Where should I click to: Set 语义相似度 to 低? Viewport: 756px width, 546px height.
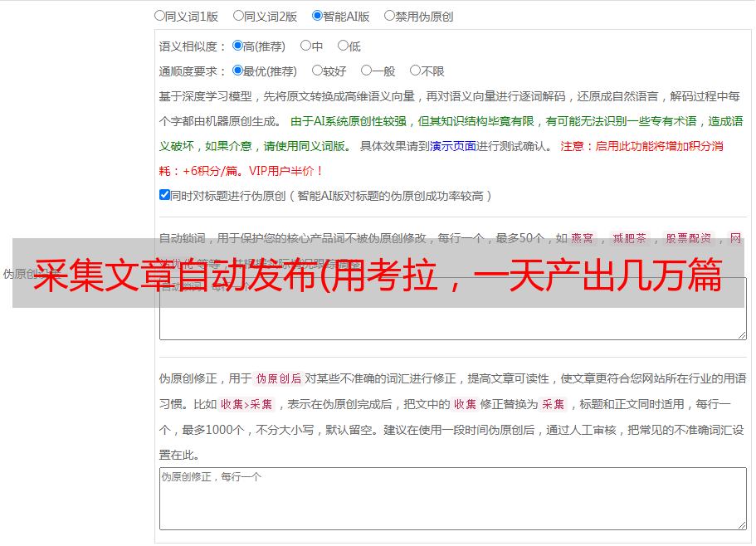pyautogui.click(x=343, y=46)
